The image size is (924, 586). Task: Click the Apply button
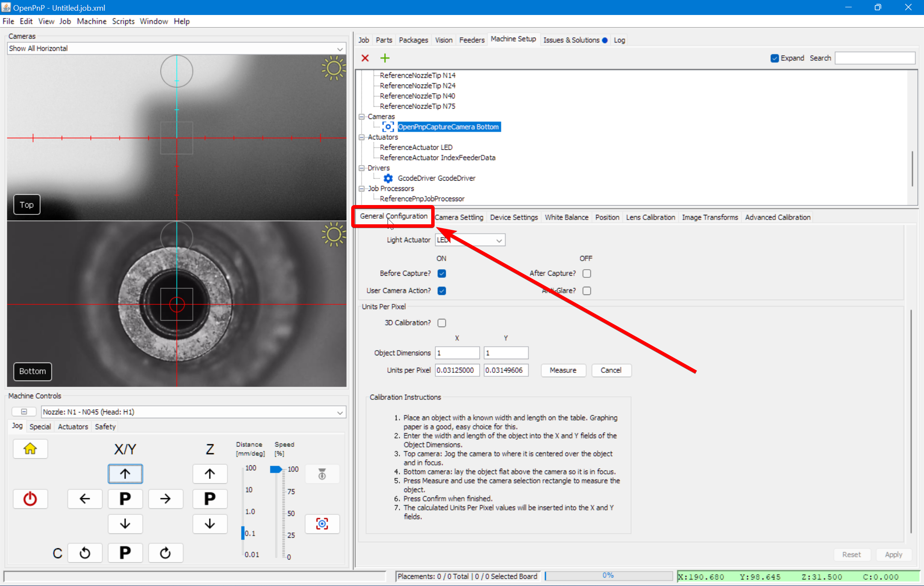point(894,554)
